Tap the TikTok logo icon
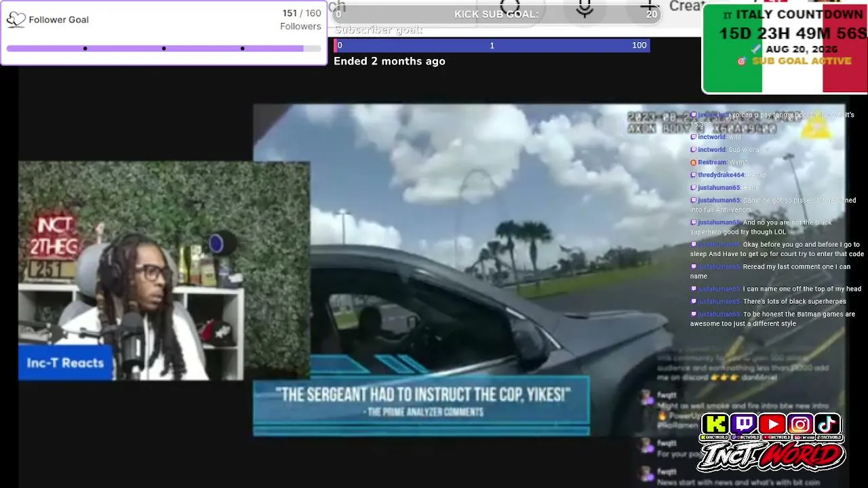This screenshot has height=488, width=868. pyautogui.click(x=828, y=424)
